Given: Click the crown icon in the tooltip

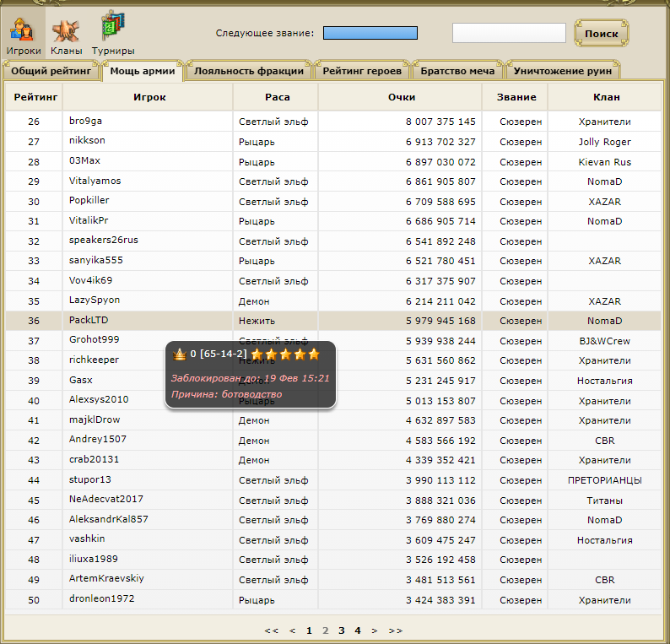Looking at the screenshot, I should coord(180,354).
